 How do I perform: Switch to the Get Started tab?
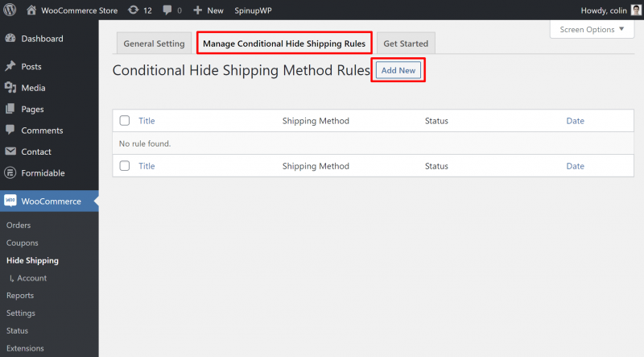(406, 44)
